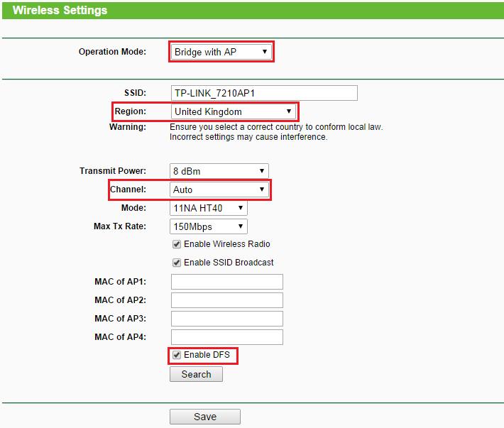Toggle Enable Wireless Radio checkbox

pos(177,244)
